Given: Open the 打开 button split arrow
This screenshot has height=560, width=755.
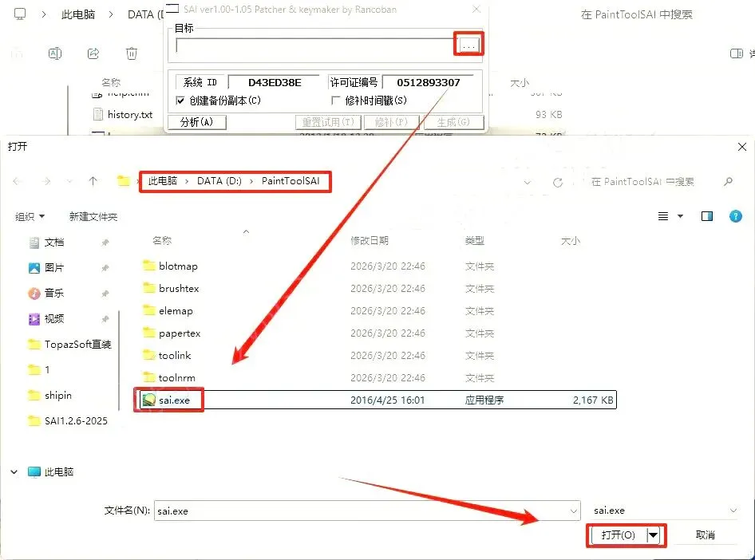Looking at the screenshot, I should tap(654, 535).
